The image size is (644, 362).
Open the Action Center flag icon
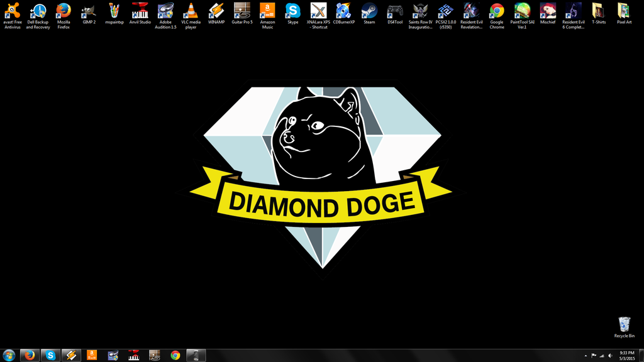[x=594, y=356]
